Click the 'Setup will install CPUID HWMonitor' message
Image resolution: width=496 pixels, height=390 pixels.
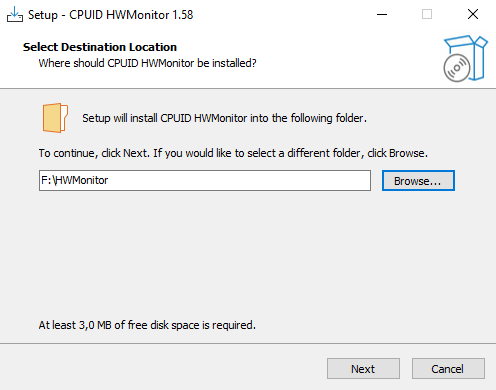click(x=224, y=118)
